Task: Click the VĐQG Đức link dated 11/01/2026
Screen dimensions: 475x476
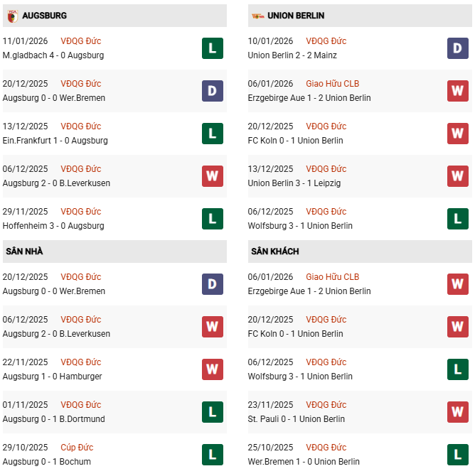Action: 81,41
